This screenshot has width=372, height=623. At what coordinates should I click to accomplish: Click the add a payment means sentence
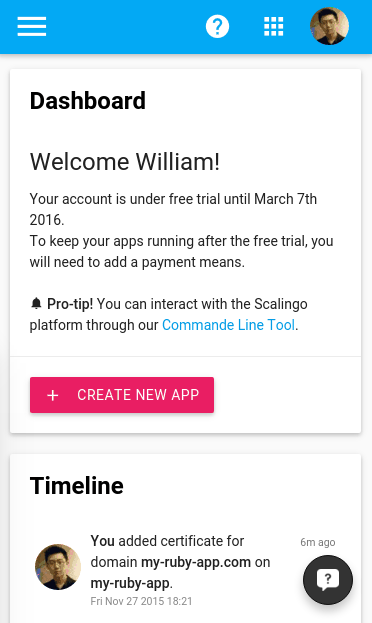(181, 252)
